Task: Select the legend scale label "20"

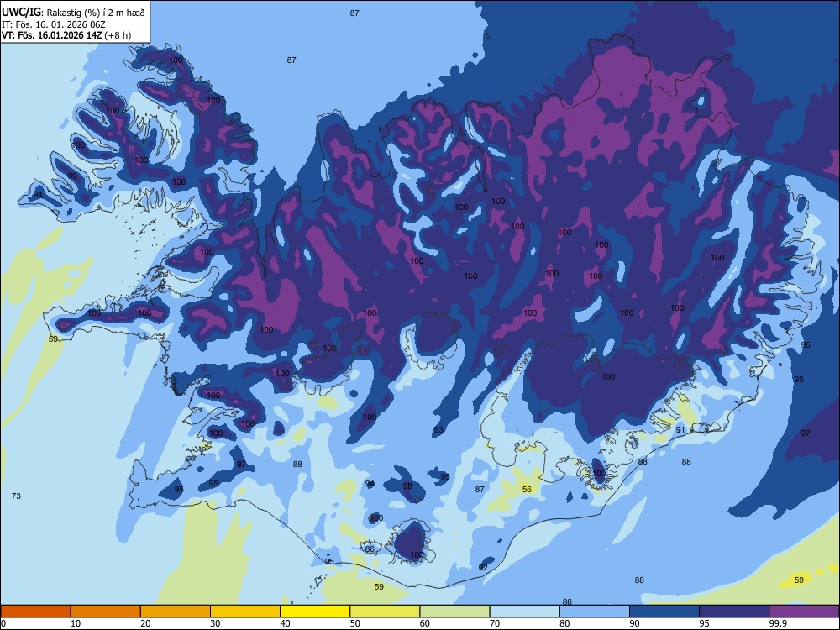Action: coord(145,623)
